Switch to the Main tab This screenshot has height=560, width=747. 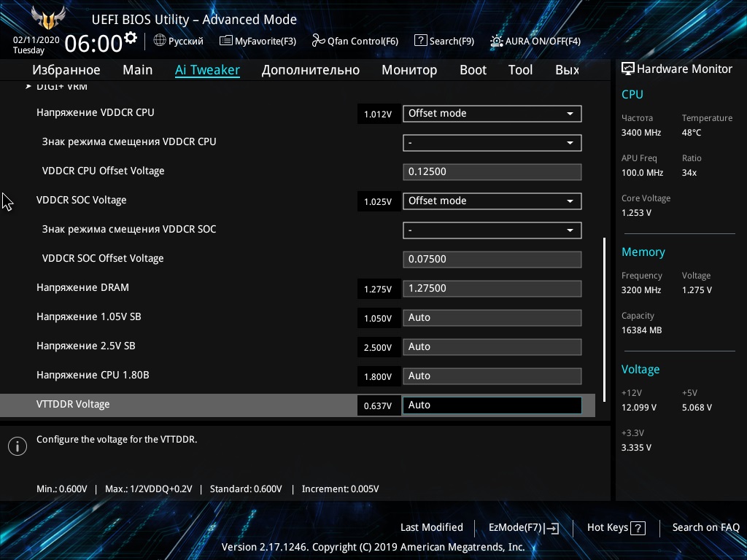138,70
